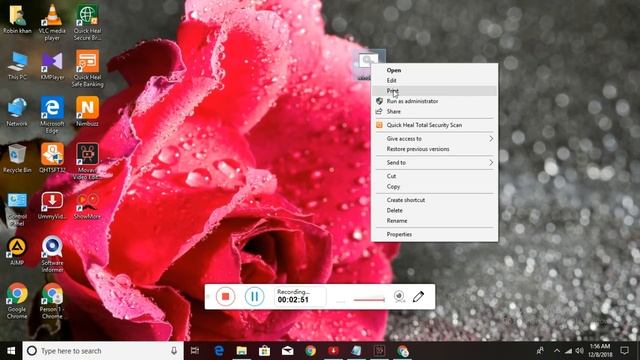Open the taskbar clock showing 1:56 AM

[600, 351]
